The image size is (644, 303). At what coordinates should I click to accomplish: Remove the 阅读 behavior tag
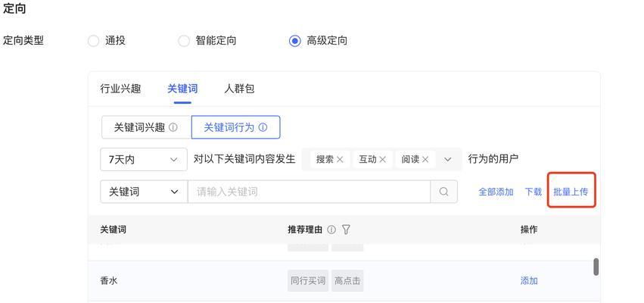point(425,160)
